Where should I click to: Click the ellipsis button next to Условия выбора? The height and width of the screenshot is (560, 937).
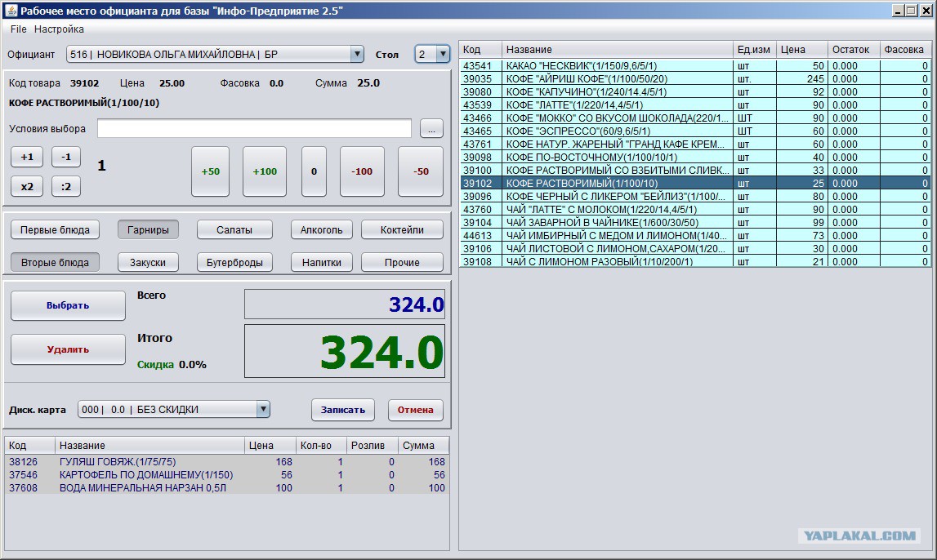tap(431, 128)
